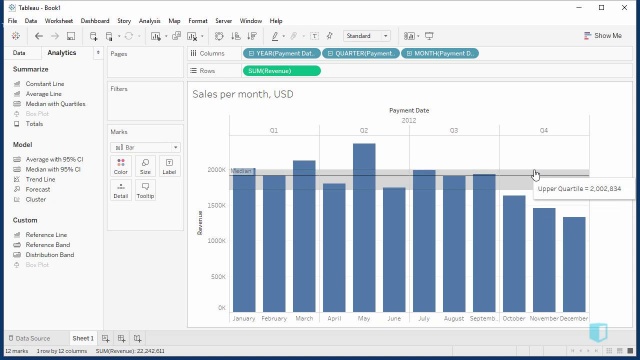
Task: Click New Dashboard tab icon at bottom
Action: pyautogui.click(x=122, y=338)
